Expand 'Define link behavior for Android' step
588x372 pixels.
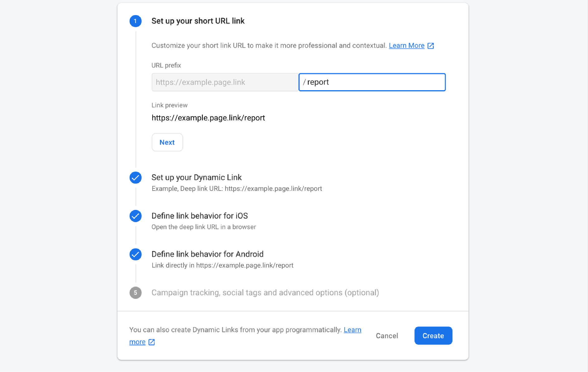207,254
